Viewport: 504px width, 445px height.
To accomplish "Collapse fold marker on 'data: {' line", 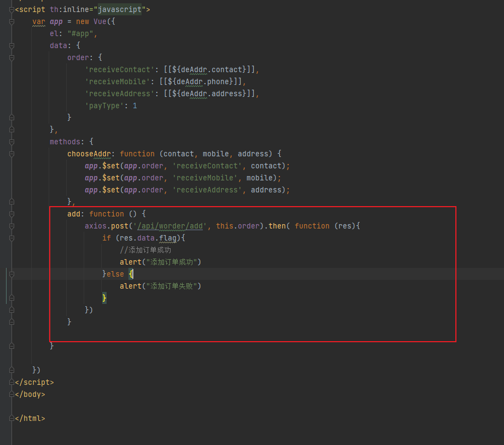I will tap(11, 46).
